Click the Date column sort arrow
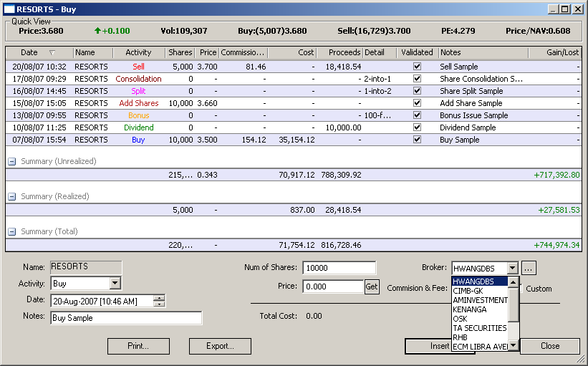Image resolution: width=588 pixels, height=366 pixels. click(x=52, y=52)
